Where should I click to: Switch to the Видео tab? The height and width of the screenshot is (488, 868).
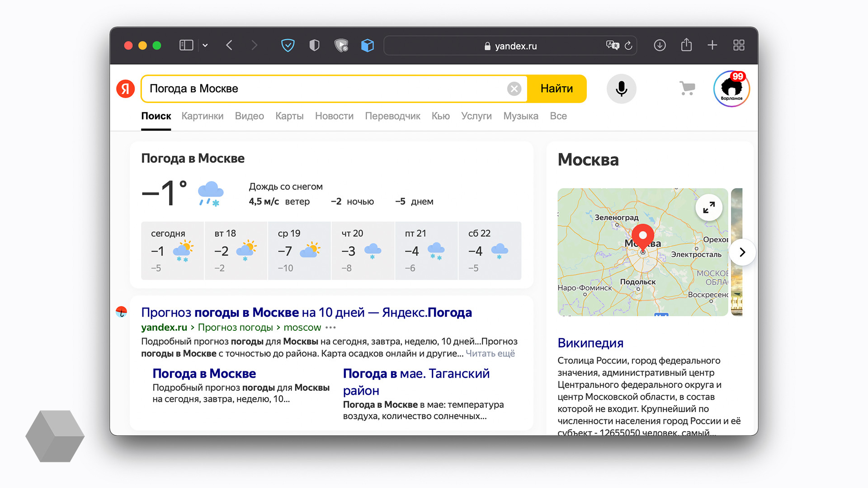click(x=250, y=116)
